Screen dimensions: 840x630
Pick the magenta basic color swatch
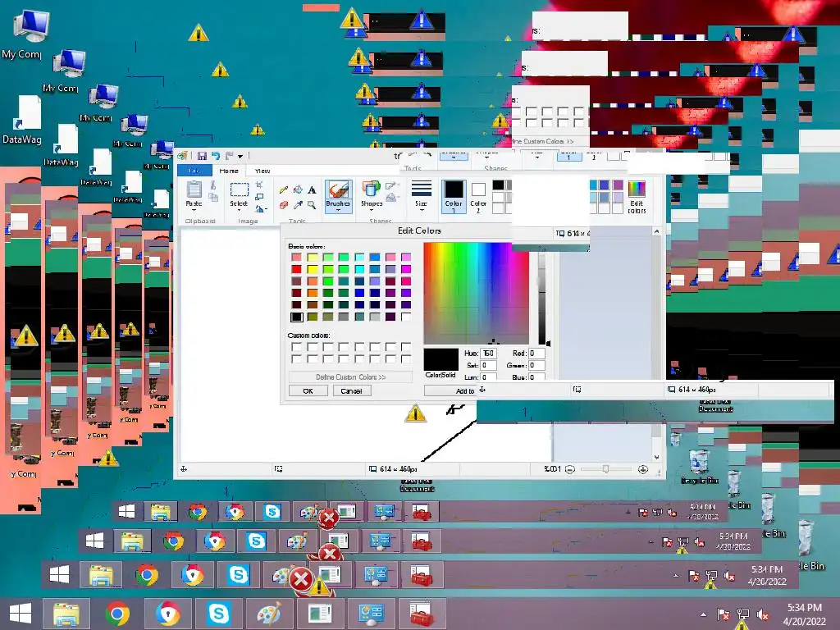pyautogui.click(x=406, y=269)
